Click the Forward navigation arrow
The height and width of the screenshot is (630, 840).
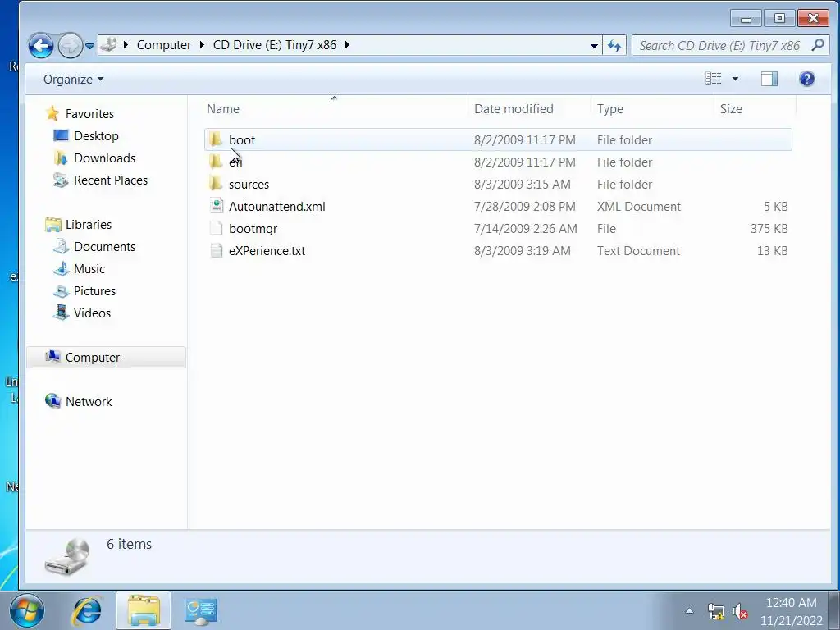71,46
